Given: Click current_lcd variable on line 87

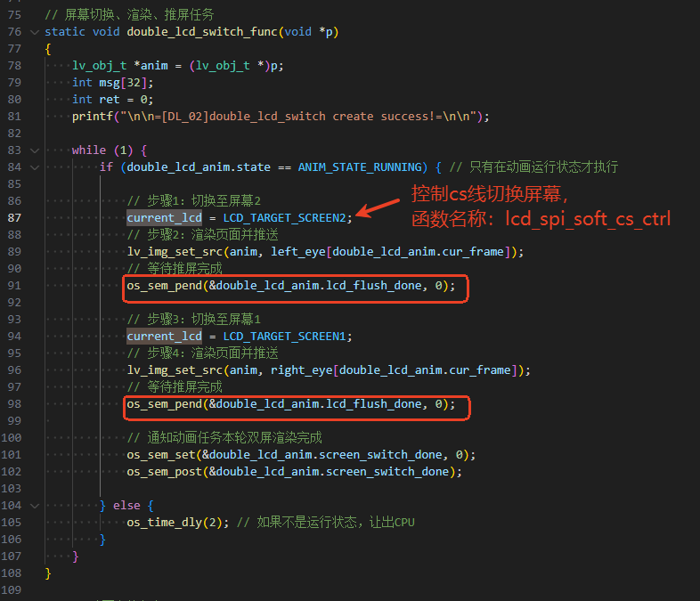Looking at the screenshot, I should (164, 218).
